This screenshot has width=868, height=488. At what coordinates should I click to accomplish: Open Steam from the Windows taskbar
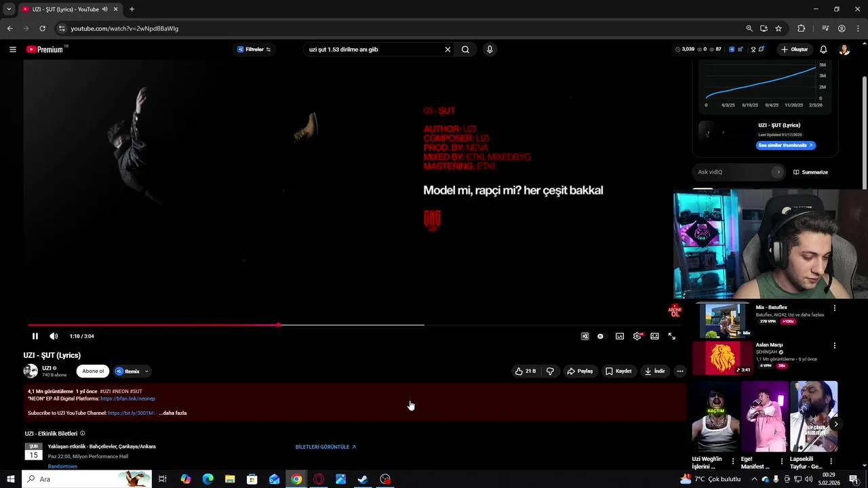coord(363,479)
